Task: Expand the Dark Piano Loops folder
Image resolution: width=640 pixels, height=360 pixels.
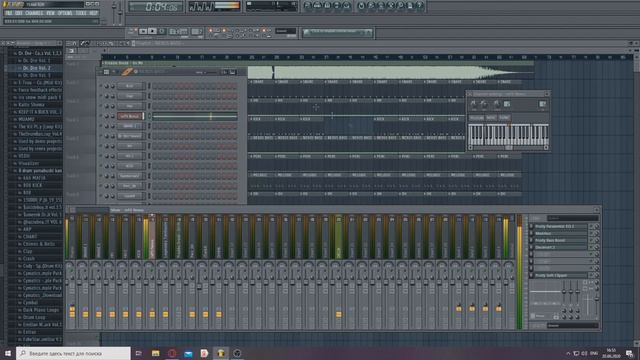Action: (40, 310)
